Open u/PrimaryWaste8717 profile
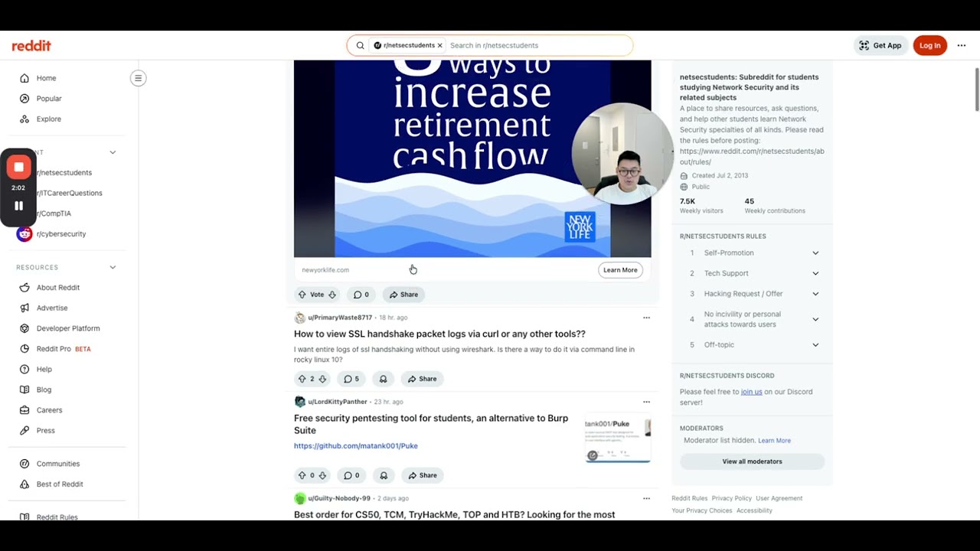980x551 pixels. [x=339, y=318]
